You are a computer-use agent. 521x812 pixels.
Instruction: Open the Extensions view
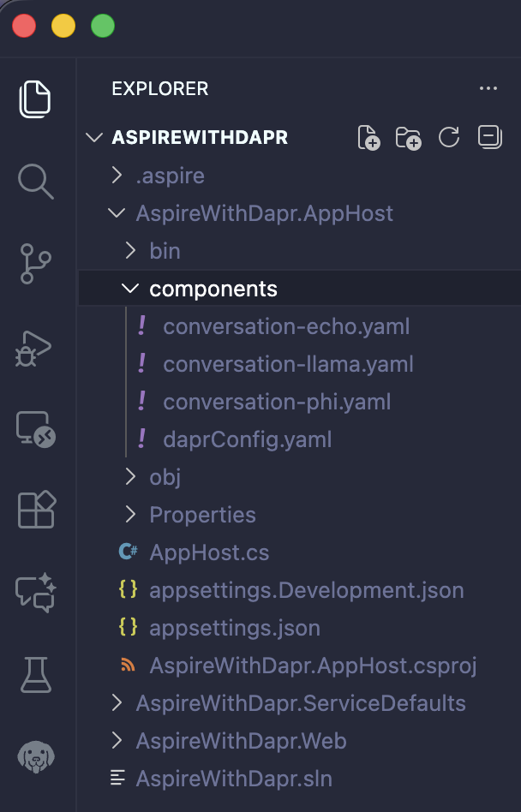click(x=35, y=510)
